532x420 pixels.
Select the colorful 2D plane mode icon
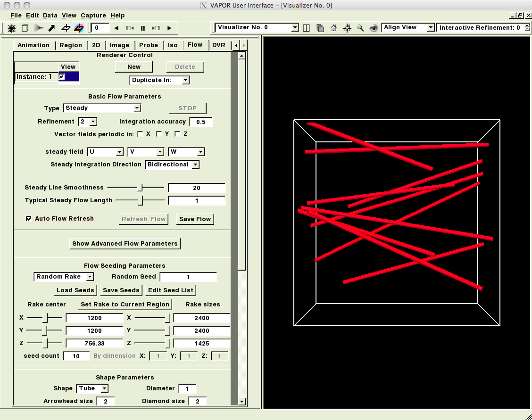click(79, 28)
